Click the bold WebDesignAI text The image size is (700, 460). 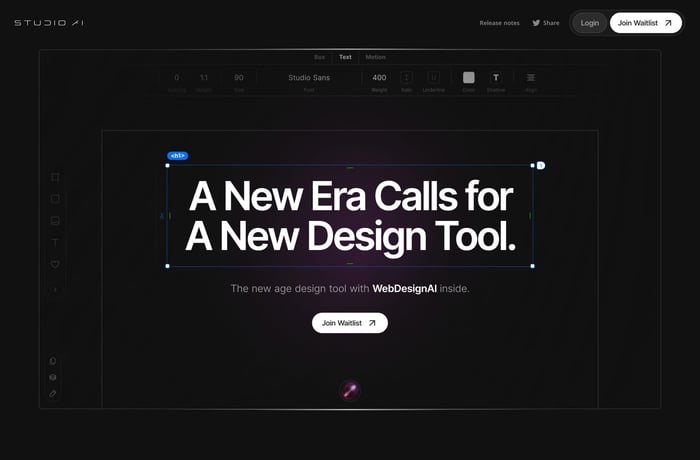(x=404, y=289)
